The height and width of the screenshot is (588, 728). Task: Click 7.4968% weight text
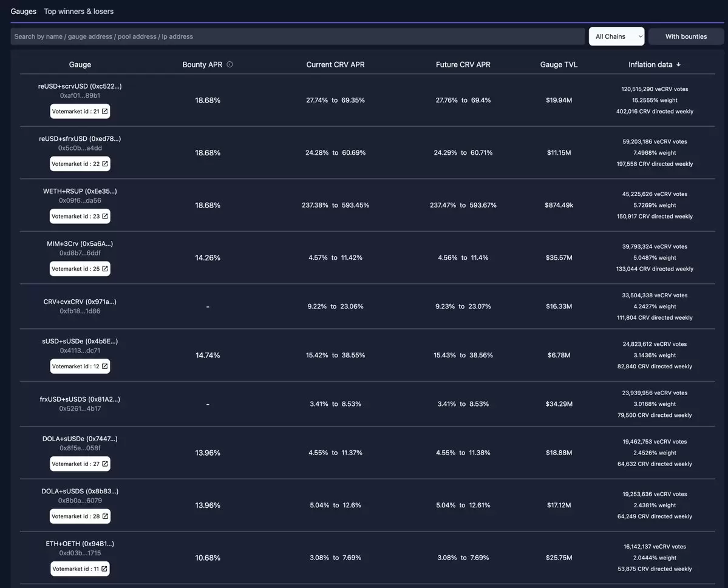click(655, 153)
